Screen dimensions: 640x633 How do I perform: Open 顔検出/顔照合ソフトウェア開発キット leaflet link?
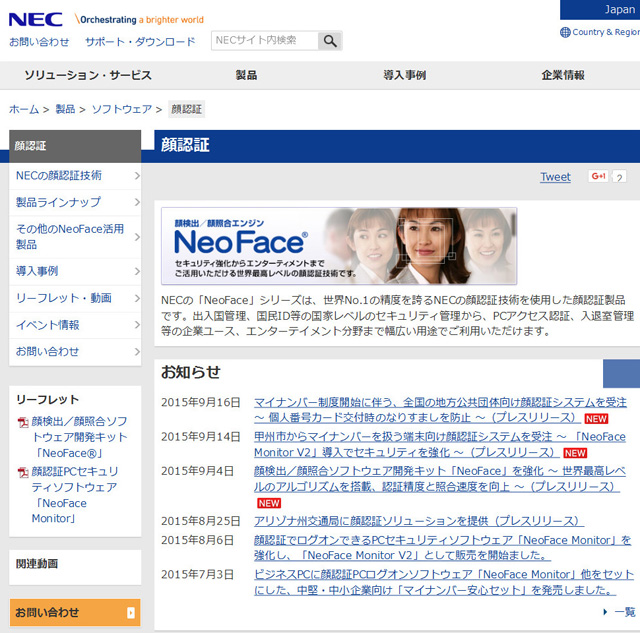click(x=80, y=437)
